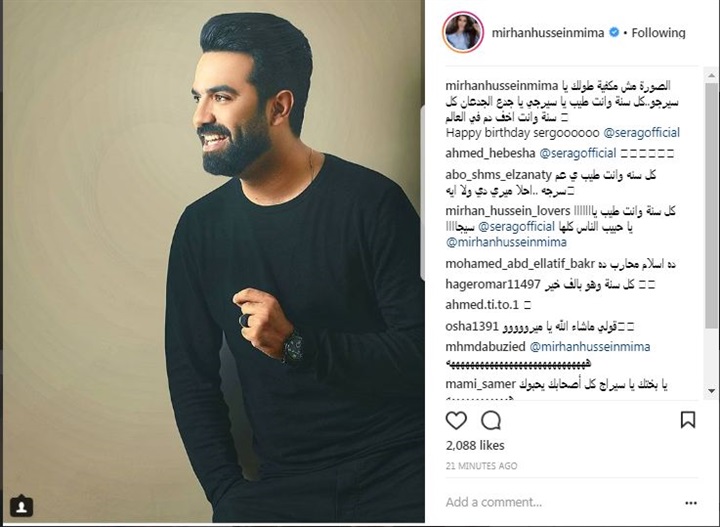Open the @mirhanhusseinmima mention in mhmdabuzied's comment

[x=590, y=347]
